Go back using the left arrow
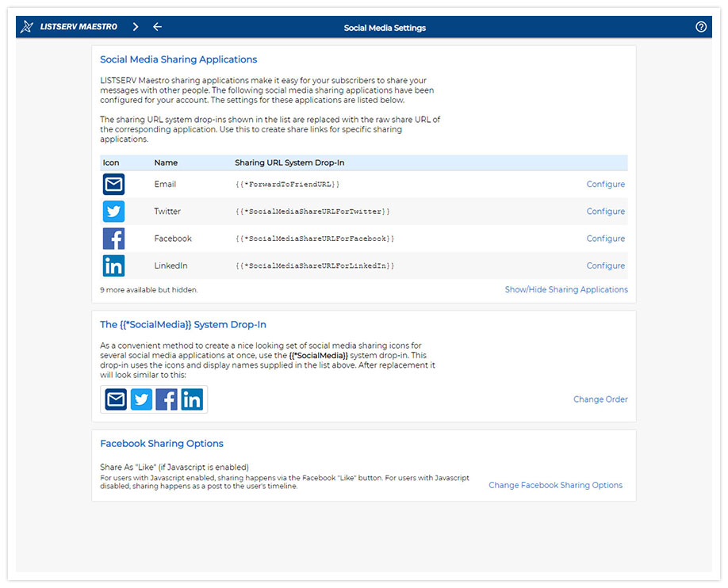The height and width of the screenshot is (588, 728). coord(157,27)
